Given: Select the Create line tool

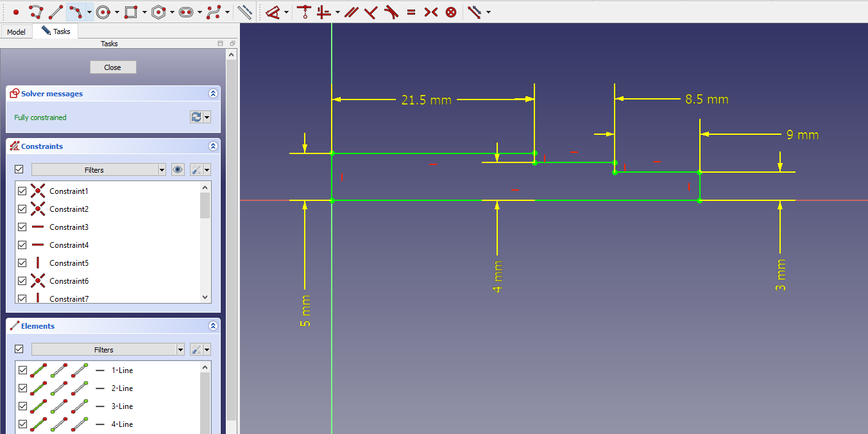Looking at the screenshot, I should pos(56,12).
